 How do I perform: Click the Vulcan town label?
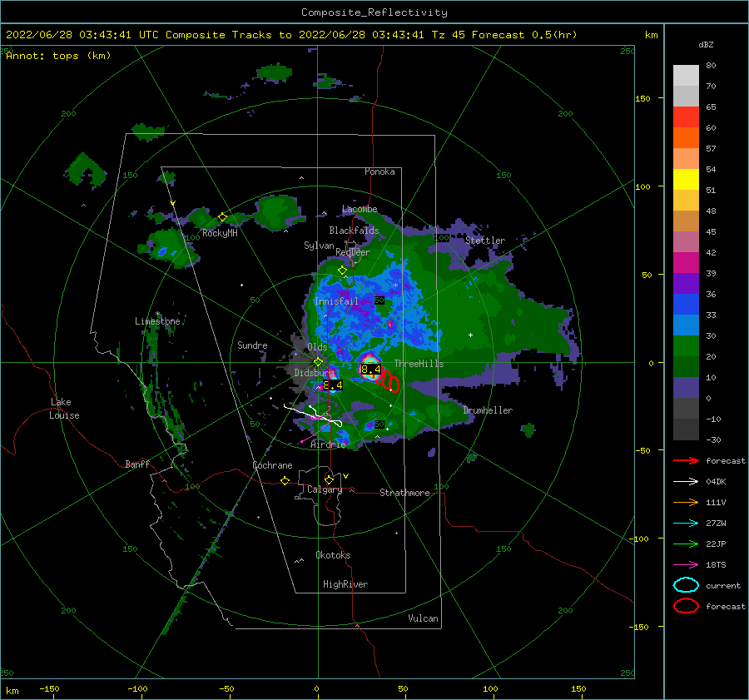423,618
